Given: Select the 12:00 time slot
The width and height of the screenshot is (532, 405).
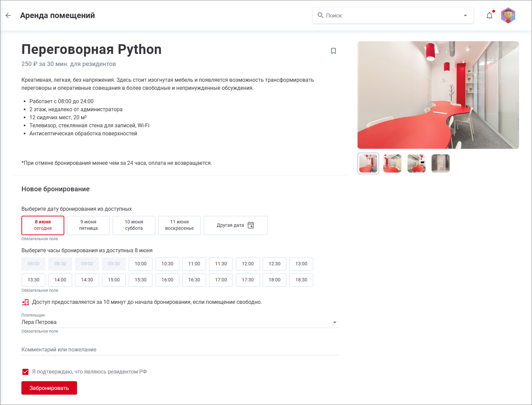Looking at the screenshot, I should tap(248, 264).
